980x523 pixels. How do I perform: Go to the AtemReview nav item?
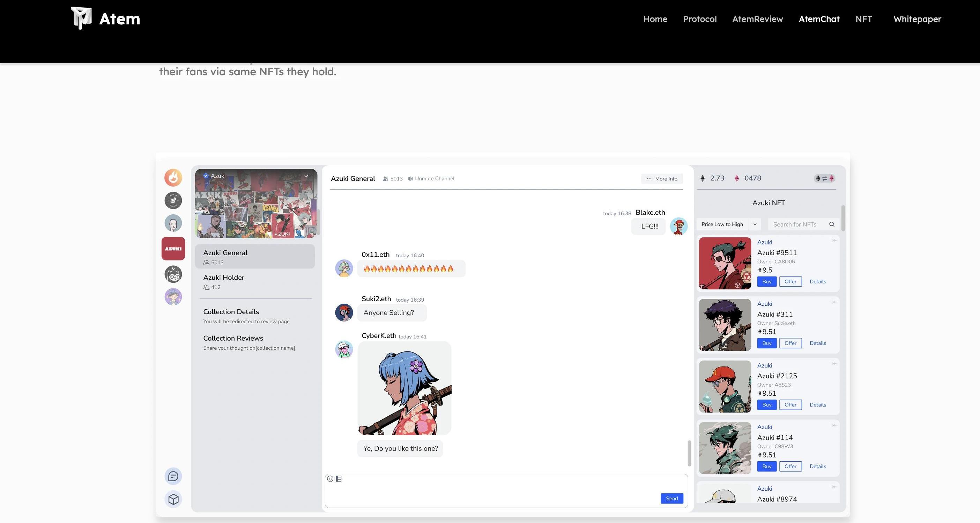[757, 19]
